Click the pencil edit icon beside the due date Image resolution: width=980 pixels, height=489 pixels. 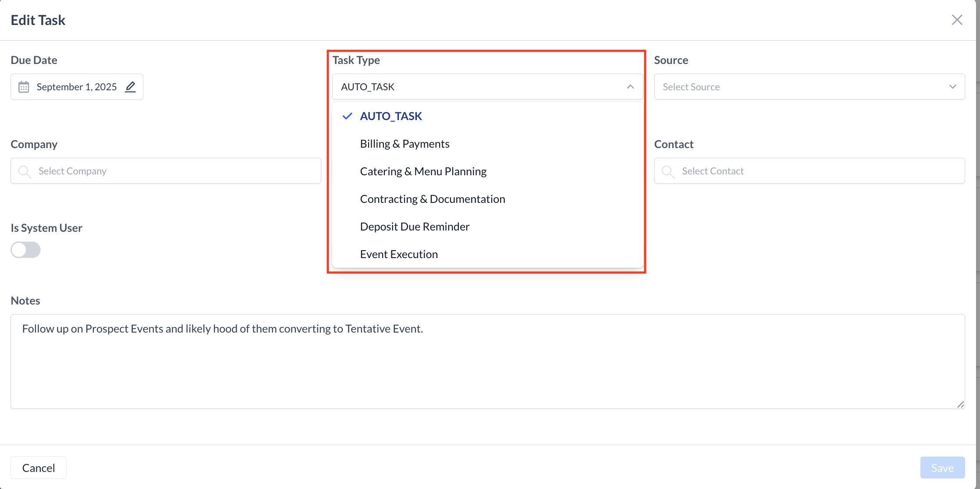130,87
